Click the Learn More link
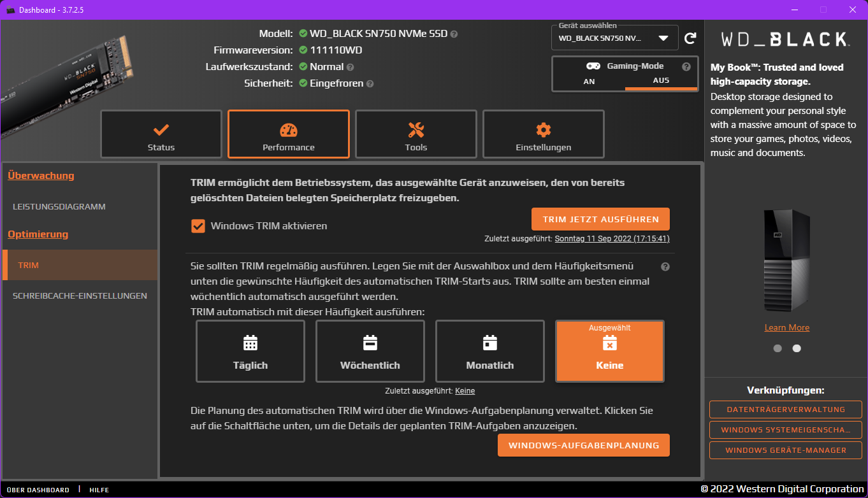Image resolution: width=868 pixels, height=498 pixels. 787,327
